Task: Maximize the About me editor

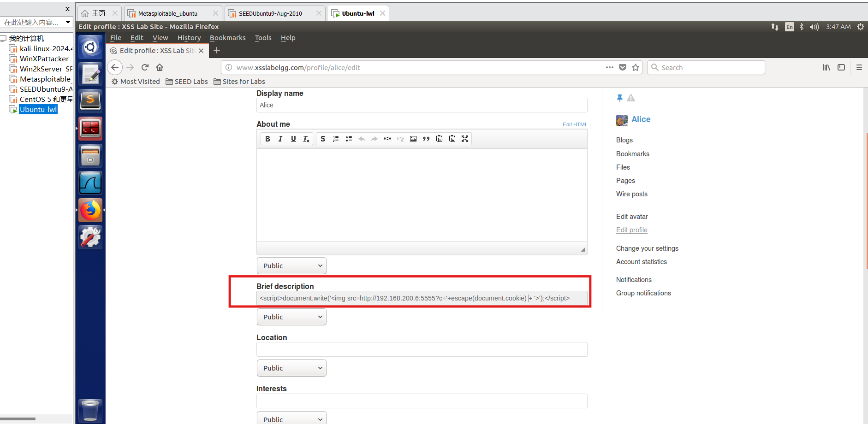Action: [465, 139]
